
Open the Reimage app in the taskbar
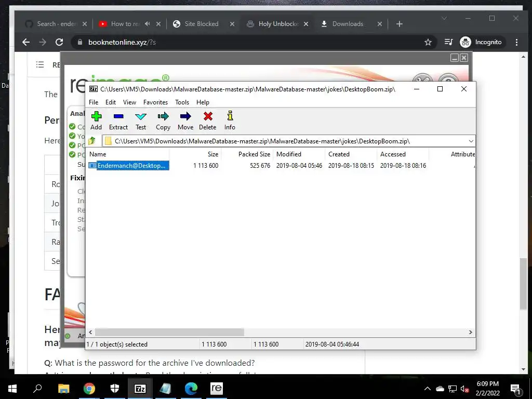coord(217,389)
